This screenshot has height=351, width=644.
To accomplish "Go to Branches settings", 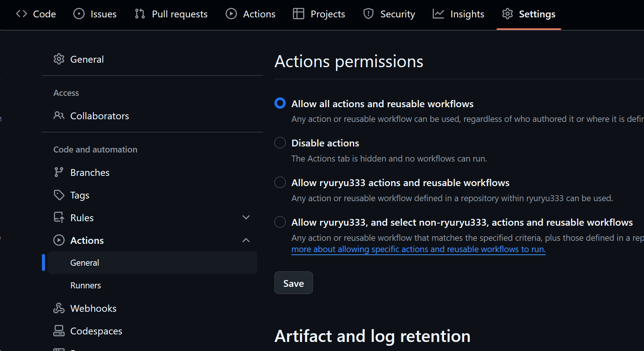I will [153, 172].
